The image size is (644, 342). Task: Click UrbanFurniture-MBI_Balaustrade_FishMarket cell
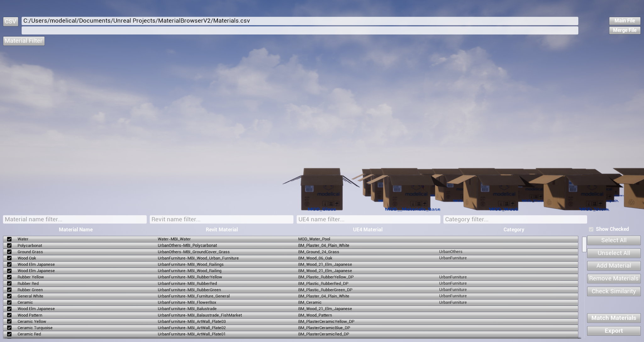tap(200, 315)
